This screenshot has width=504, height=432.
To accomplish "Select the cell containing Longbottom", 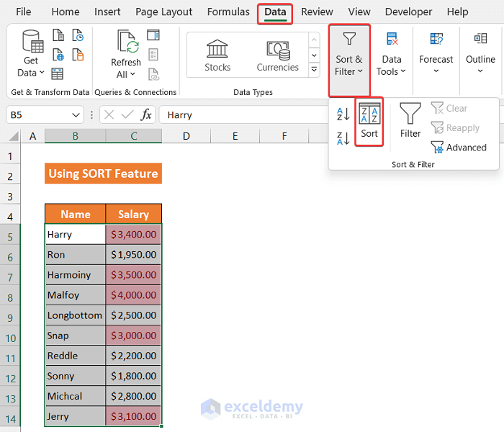I will pyautogui.click(x=75, y=315).
